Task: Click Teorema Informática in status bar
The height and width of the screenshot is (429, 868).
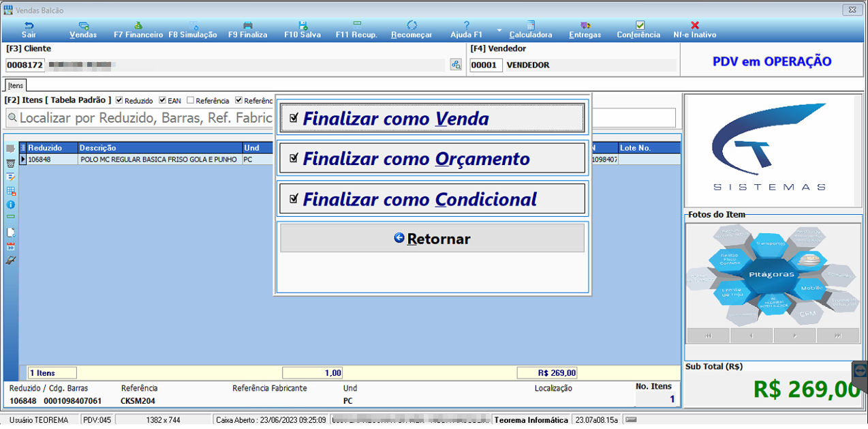Action: click(x=531, y=420)
